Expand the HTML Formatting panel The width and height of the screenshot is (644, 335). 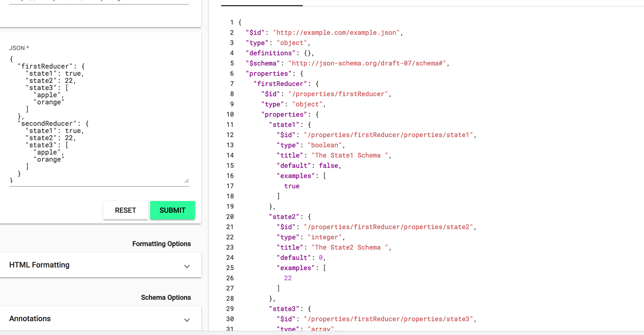(x=39, y=265)
